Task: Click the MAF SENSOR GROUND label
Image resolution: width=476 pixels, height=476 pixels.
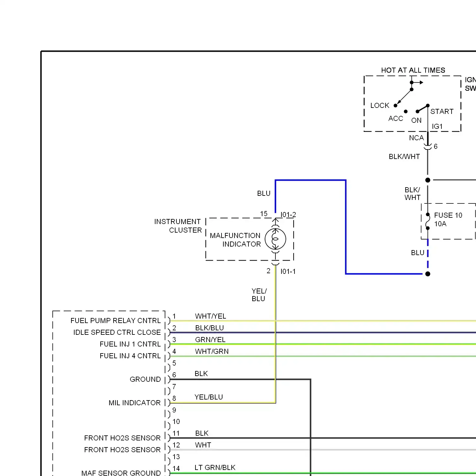Action: [121, 473]
